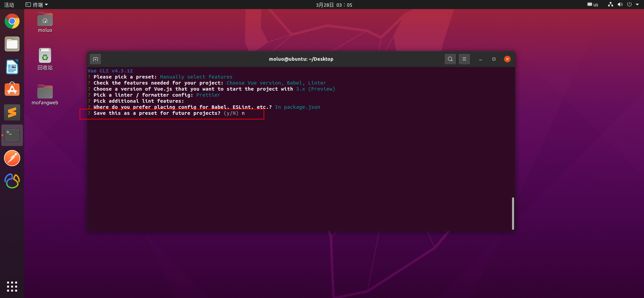Click the terminal vertical scrollbar
This screenshot has height=298, width=644.
pos(513,213)
